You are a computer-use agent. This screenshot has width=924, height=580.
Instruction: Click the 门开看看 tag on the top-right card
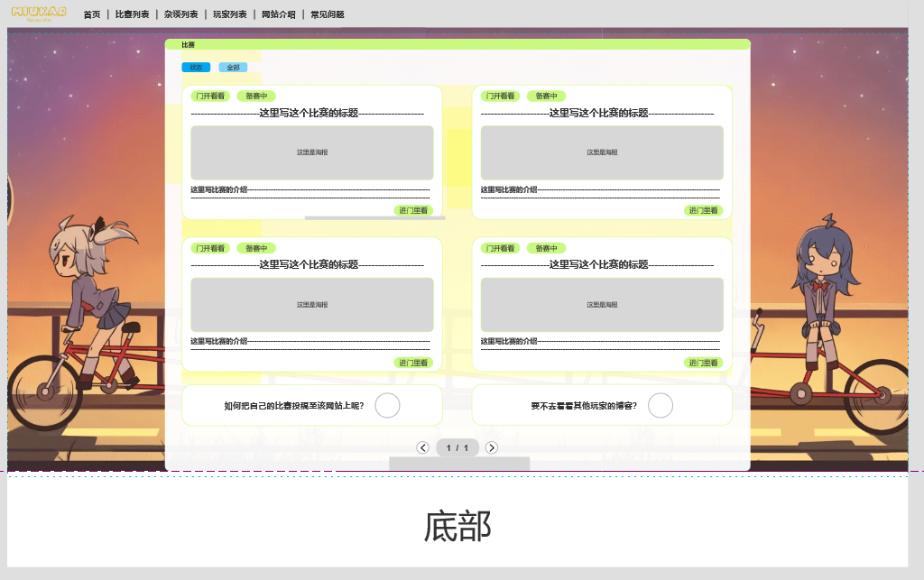(500, 96)
